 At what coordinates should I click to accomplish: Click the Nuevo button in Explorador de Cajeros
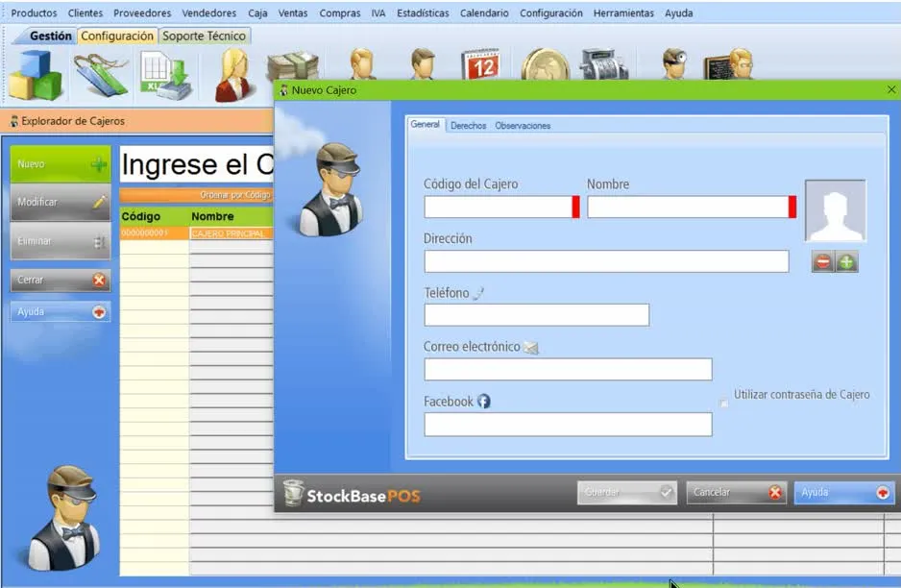pos(61,164)
